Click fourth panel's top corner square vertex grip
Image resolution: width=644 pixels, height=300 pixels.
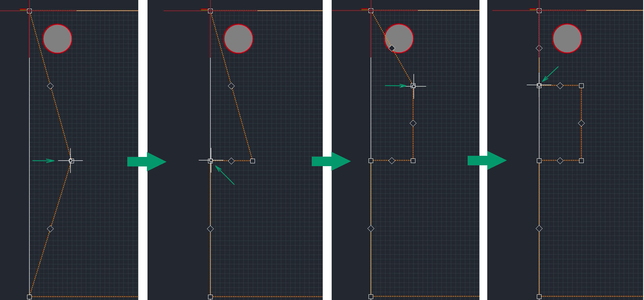(539, 11)
